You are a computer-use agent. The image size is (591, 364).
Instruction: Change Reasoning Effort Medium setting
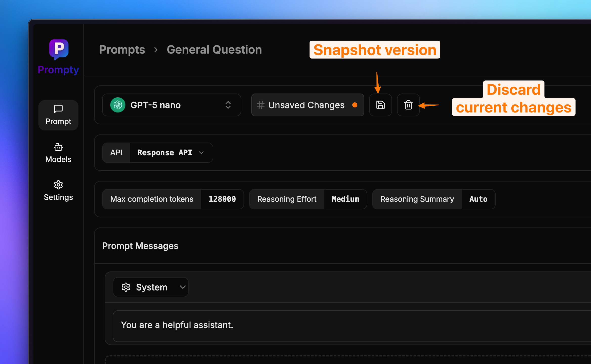[x=345, y=199]
